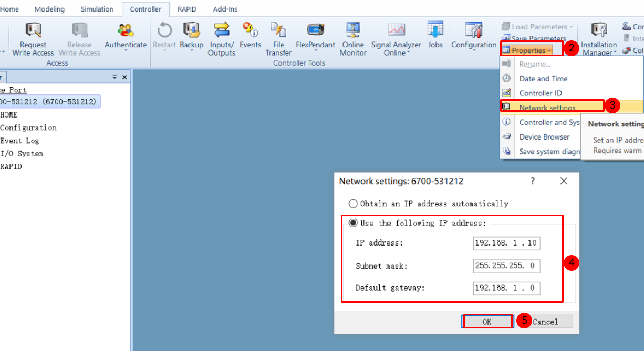Expand the Installation Manager dropdown
644x351 pixels.
pyautogui.click(x=615, y=53)
